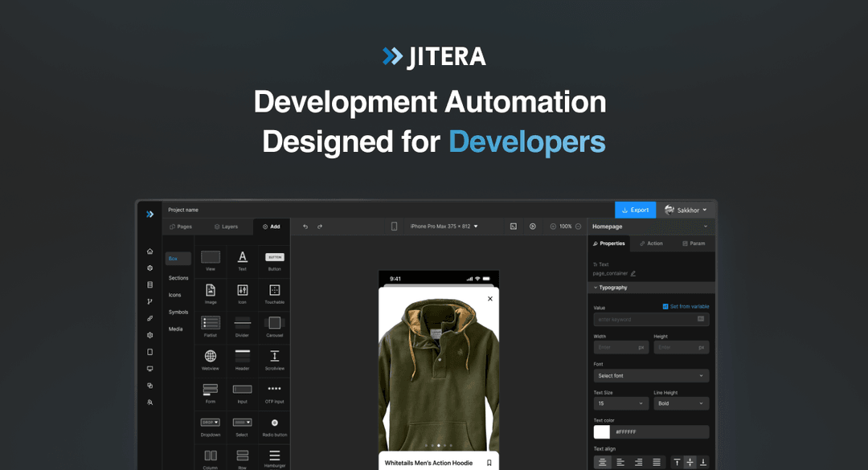Select the Text component icon
868x470 pixels.
(241, 255)
